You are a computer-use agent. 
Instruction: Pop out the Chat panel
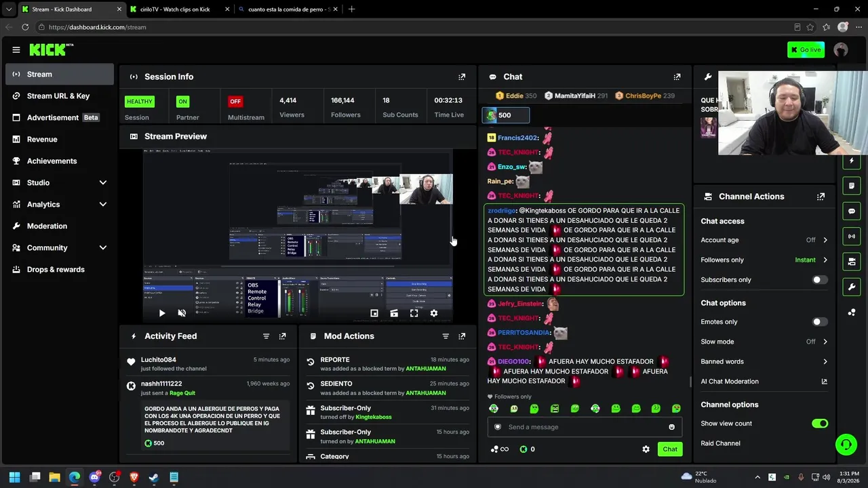coord(677,77)
